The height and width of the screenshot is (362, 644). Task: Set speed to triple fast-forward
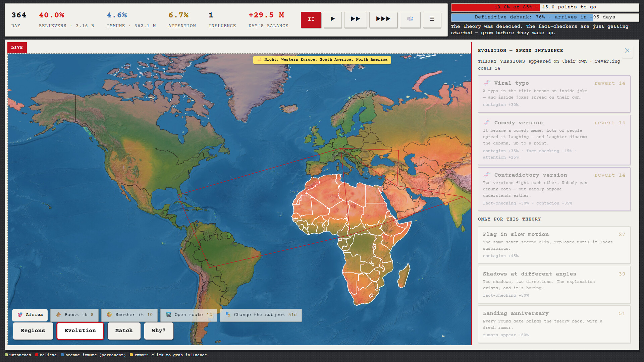click(383, 19)
